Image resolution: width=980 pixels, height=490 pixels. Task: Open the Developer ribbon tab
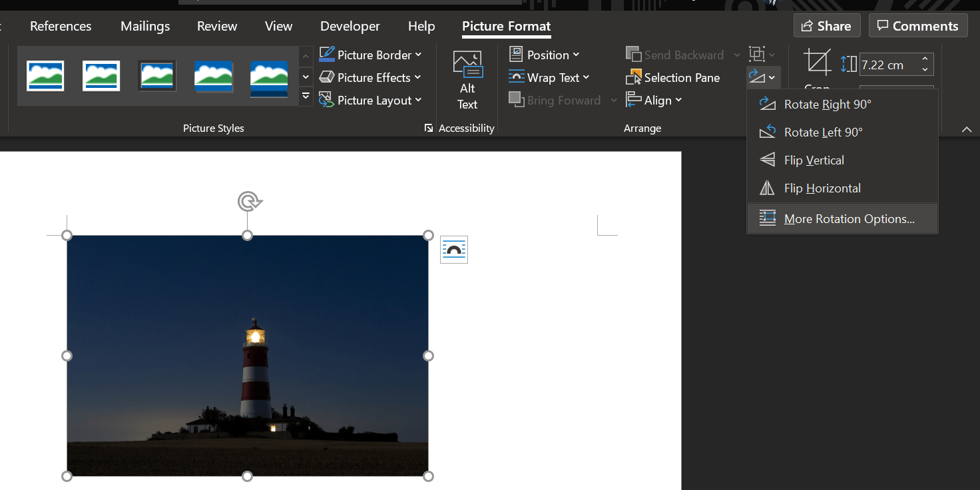(x=350, y=26)
